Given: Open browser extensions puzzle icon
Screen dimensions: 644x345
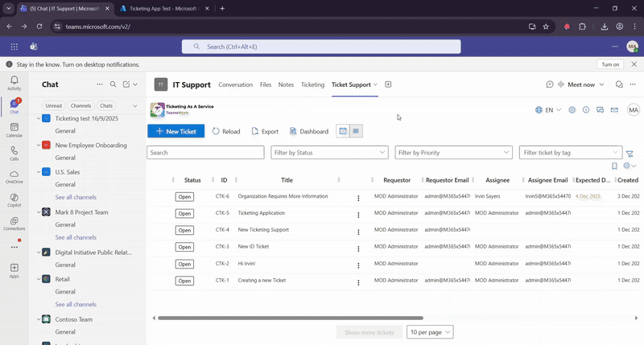Looking at the screenshot, I should pyautogui.click(x=582, y=27).
